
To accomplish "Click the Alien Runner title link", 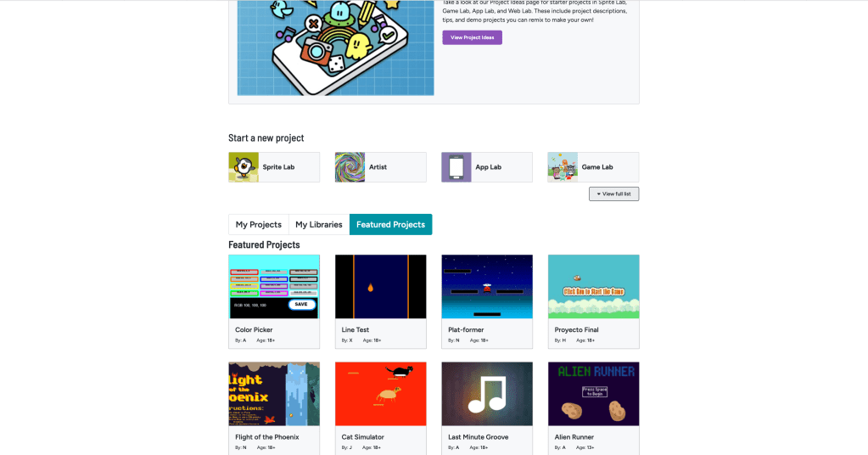I will coord(574,436).
